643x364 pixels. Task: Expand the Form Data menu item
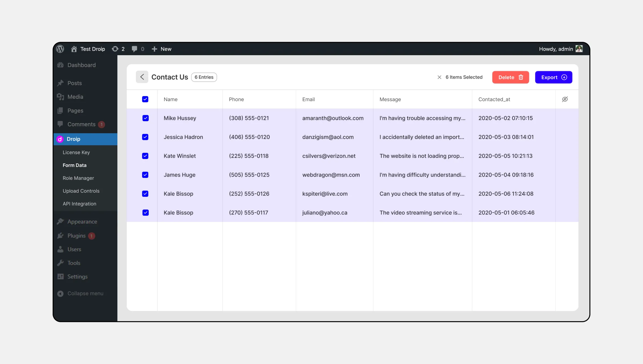click(74, 165)
